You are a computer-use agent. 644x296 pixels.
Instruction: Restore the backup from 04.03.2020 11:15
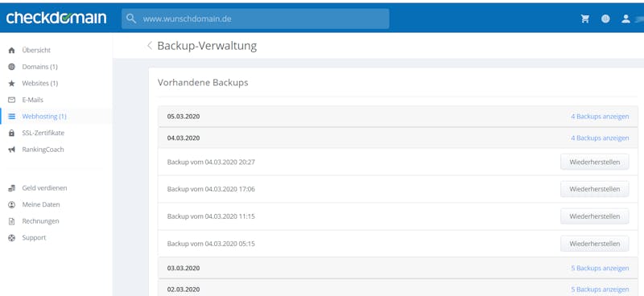(x=594, y=216)
